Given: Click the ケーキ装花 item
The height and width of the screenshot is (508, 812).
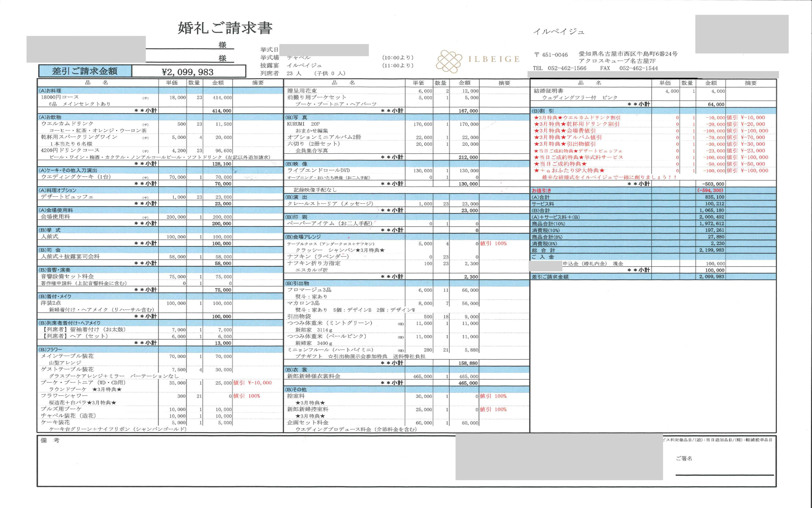Looking at the screenshot, I should [x=55, y=422].
